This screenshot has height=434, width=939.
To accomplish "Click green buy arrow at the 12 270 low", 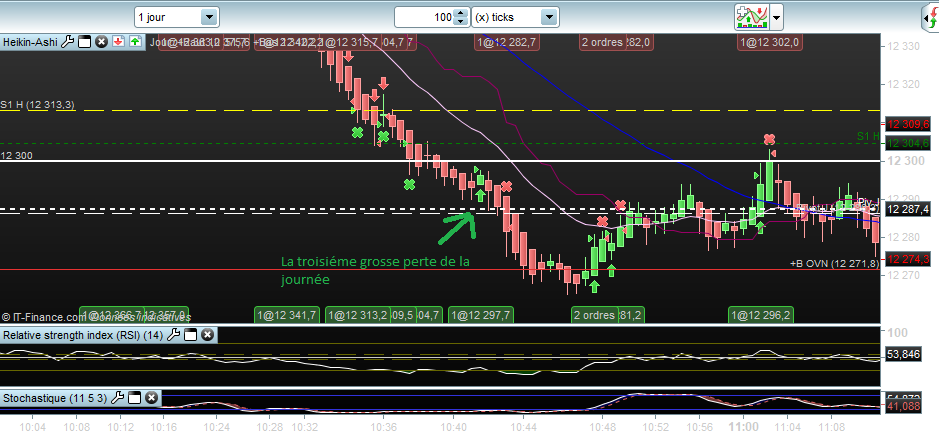I will pyautogui.click(x=593, y=287).
